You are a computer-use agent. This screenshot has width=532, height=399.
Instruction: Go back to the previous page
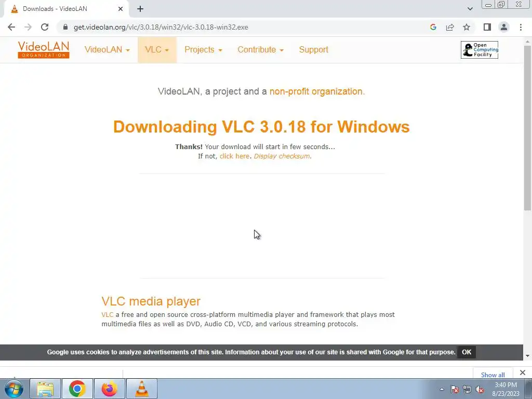pos(11,27)
